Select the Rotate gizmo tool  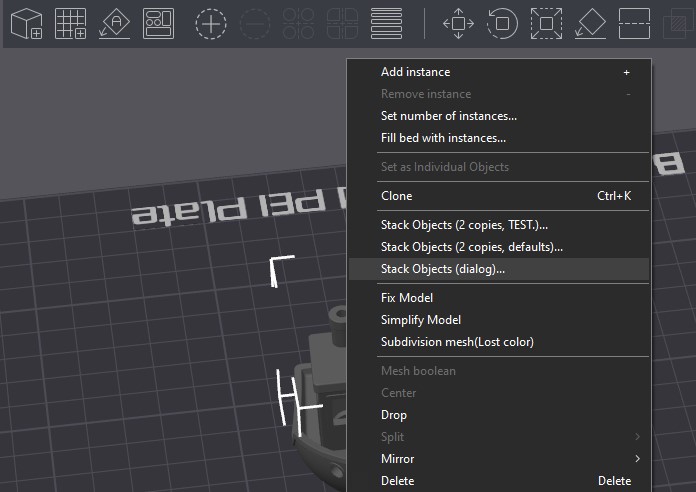[502, 24]
